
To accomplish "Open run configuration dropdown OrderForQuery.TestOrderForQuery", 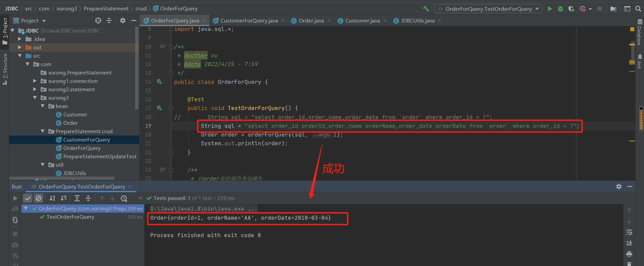I will (488, 9).
